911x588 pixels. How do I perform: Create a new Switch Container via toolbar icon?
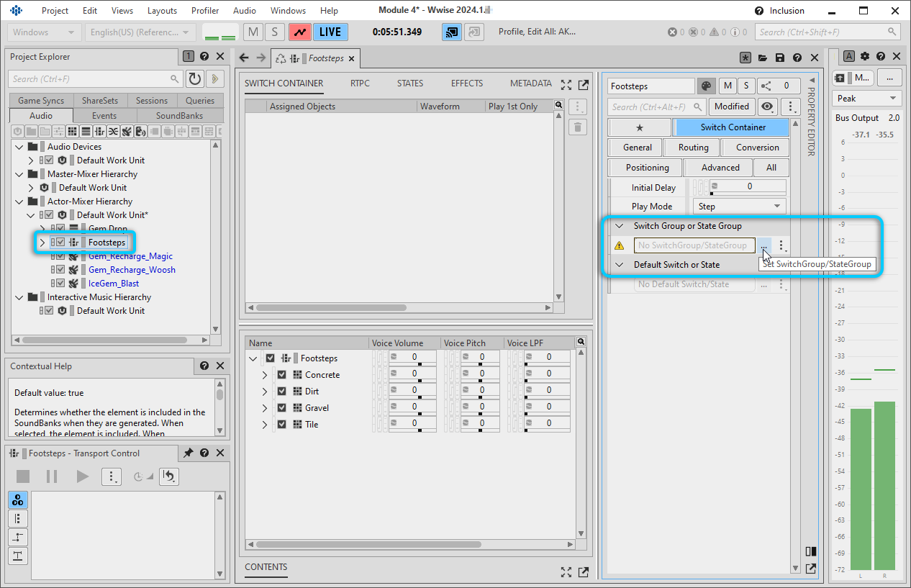point(99,132)
